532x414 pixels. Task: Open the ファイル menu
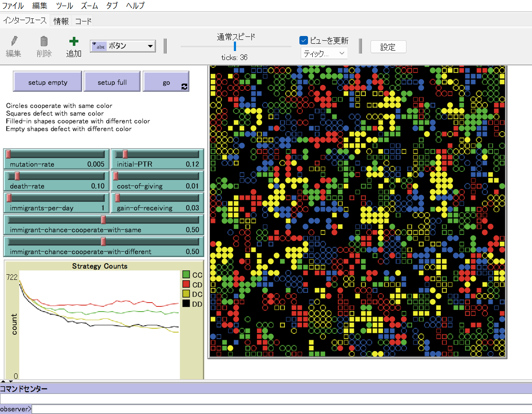[13, 6]
